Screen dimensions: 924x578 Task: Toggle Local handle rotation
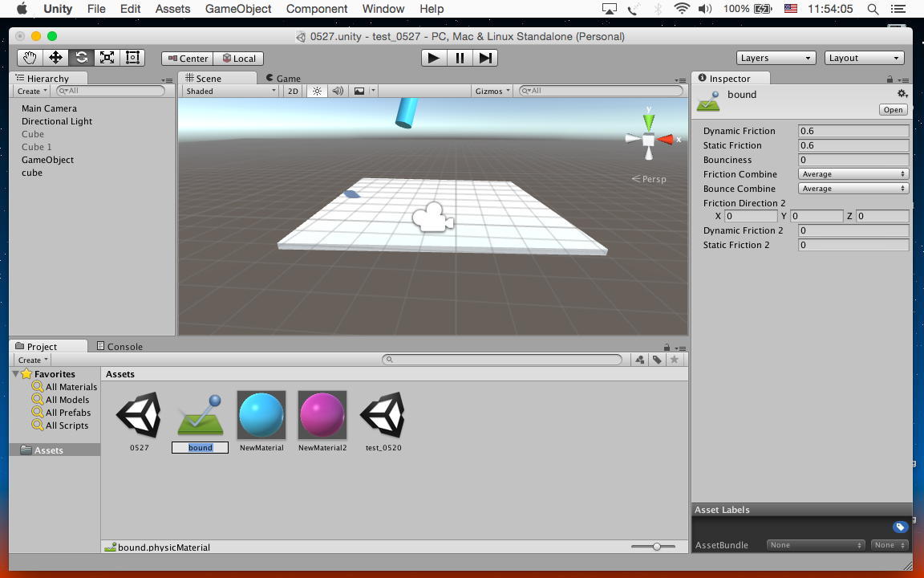point(239,59)
